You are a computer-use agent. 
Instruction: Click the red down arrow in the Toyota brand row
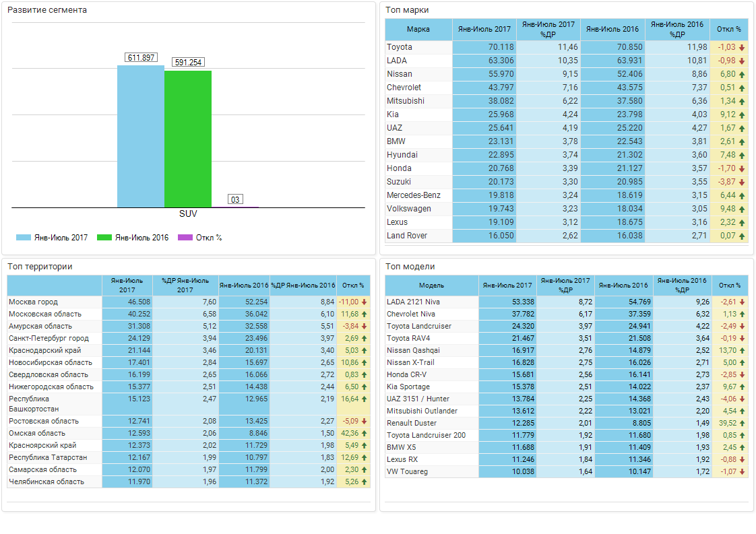(742, 47)
